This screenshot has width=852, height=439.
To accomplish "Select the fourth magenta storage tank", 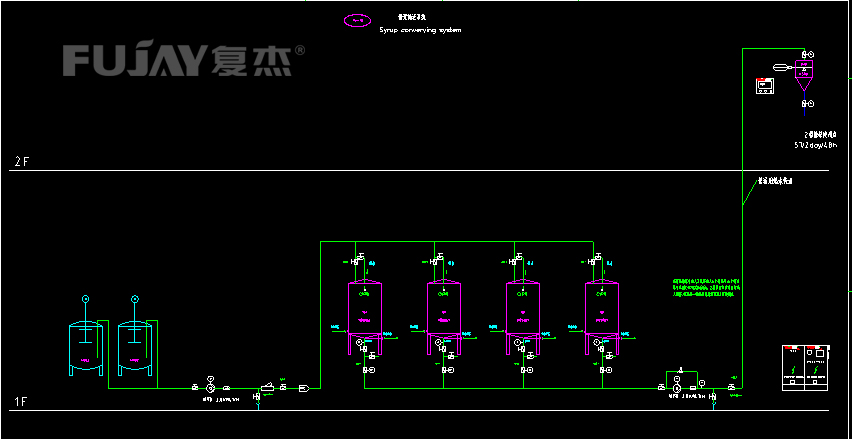I will 603,310.
